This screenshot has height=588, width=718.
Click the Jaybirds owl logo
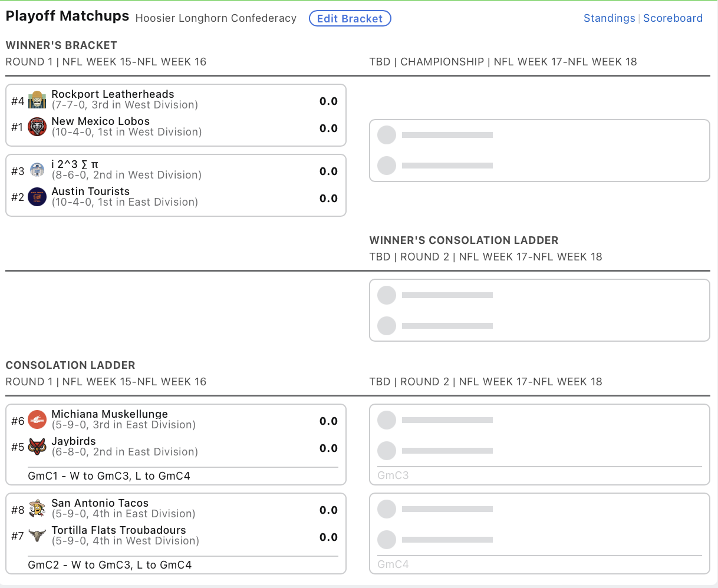[37, 447]
